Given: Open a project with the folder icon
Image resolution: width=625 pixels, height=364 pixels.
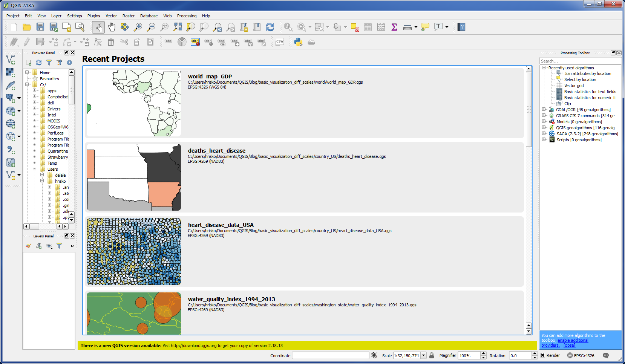Looking at the screenshot, I should point(27,27).
